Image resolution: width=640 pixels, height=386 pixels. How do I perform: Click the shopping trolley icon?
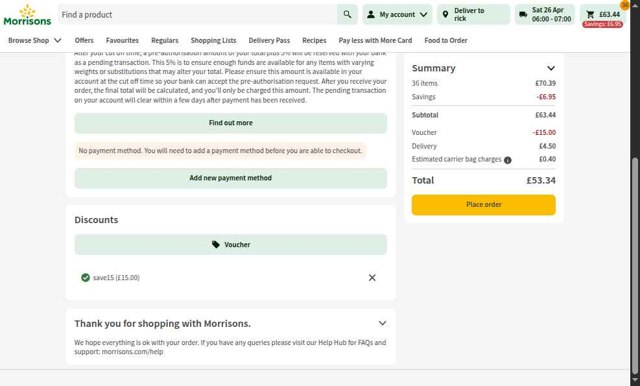click(x=590, y=14)
